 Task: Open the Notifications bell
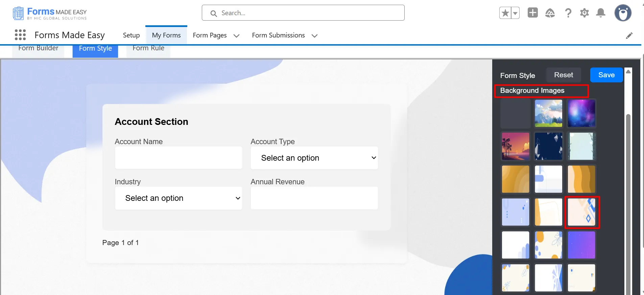pos(601,13)
